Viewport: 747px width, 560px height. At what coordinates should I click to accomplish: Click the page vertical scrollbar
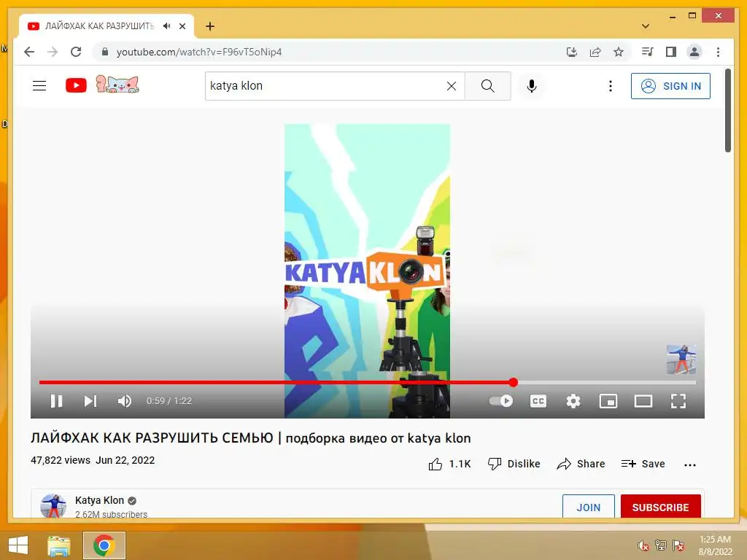(x=728, y=111)
